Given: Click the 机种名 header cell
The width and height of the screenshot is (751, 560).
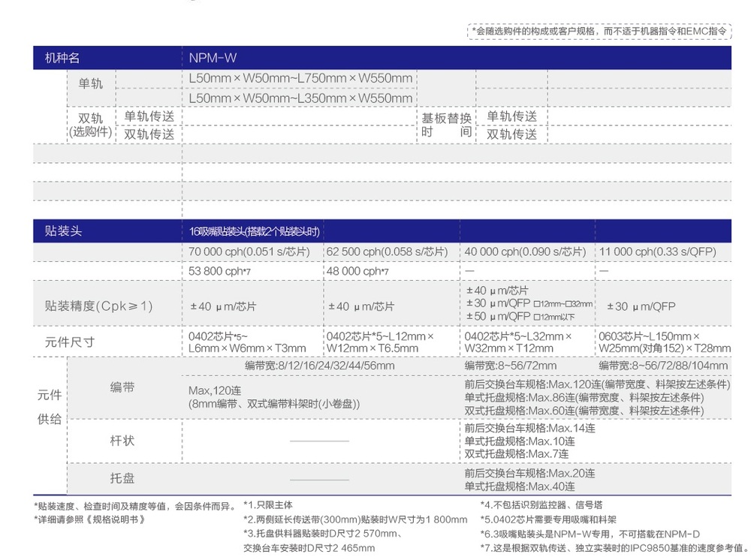Looking at the screenshot, I should (62, 58).
